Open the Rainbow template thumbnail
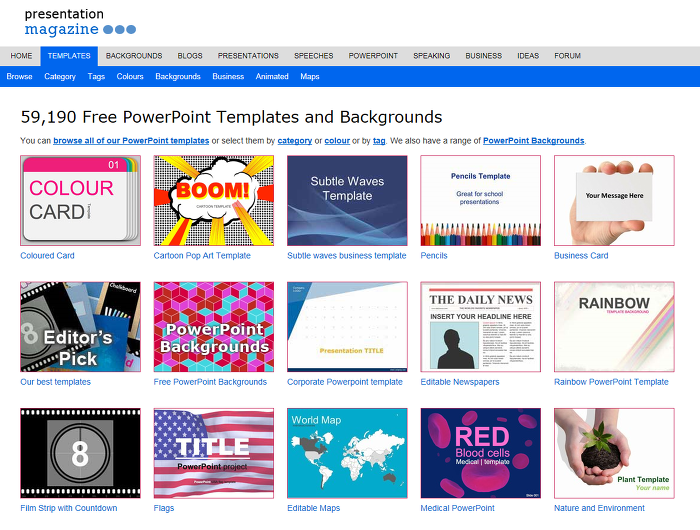700x530 pixels. pos(614,327)
